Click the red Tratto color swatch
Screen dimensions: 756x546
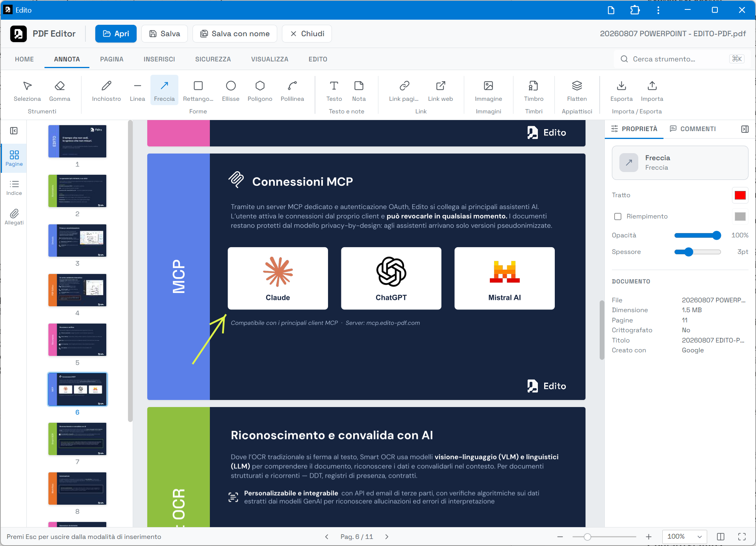pos(740,195)
